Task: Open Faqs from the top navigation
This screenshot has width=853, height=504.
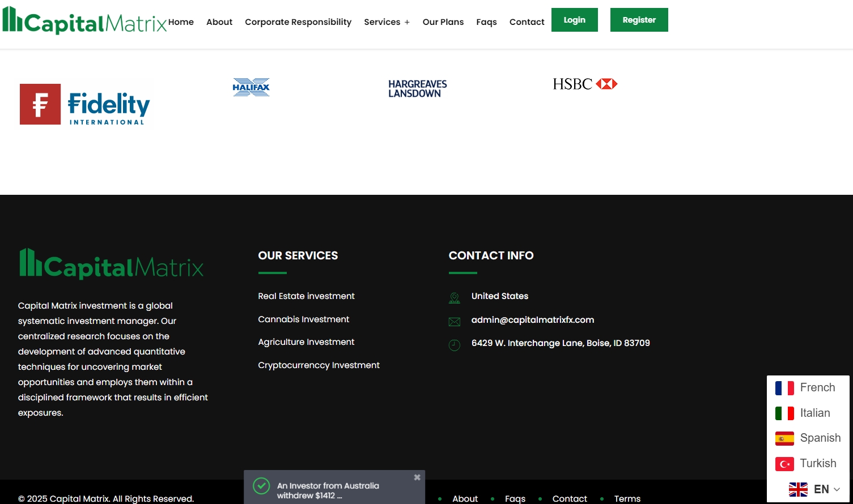Action: (486, 22)
